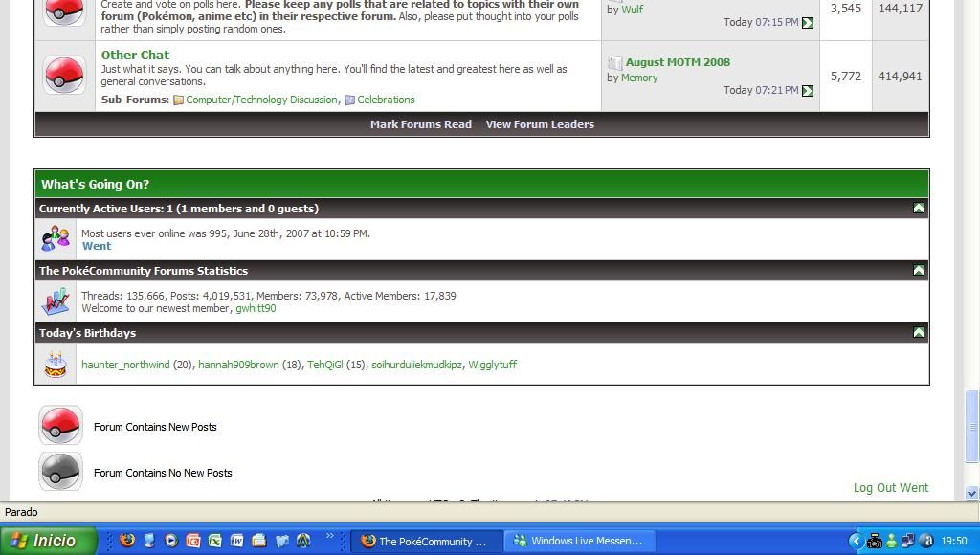This screenshot has width=980, height=555.
Task: Launch Excel from the Quick Launch bar
Action: (x=215, y=540)
